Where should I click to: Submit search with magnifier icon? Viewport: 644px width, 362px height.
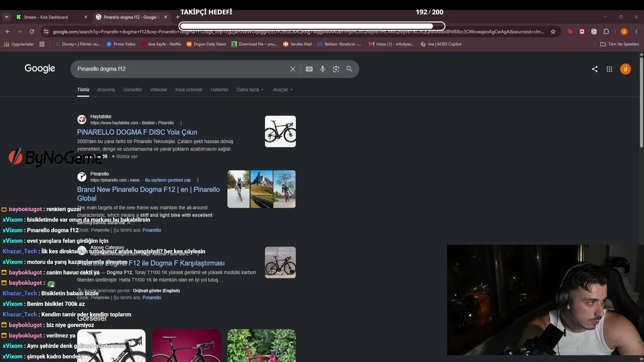coord(349,69)
